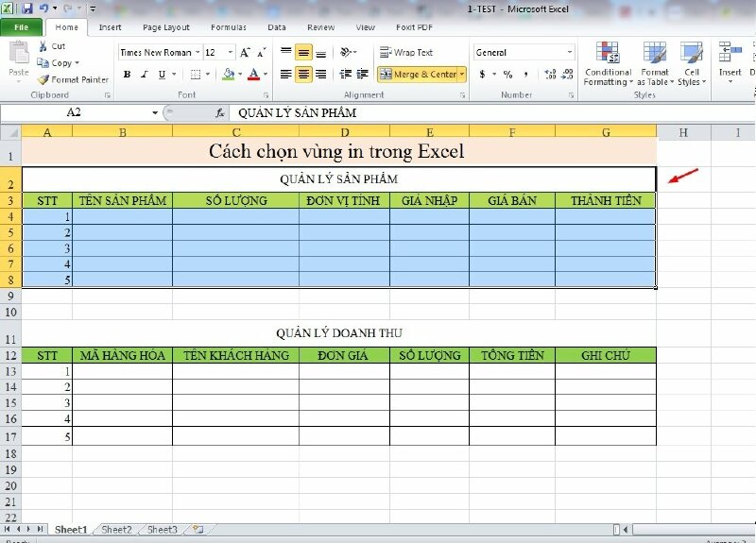This screenshot has height=543, width=756.
Task: Click Decrease Decimal icon
Action: pyautogui.click(x=567, y=75)
